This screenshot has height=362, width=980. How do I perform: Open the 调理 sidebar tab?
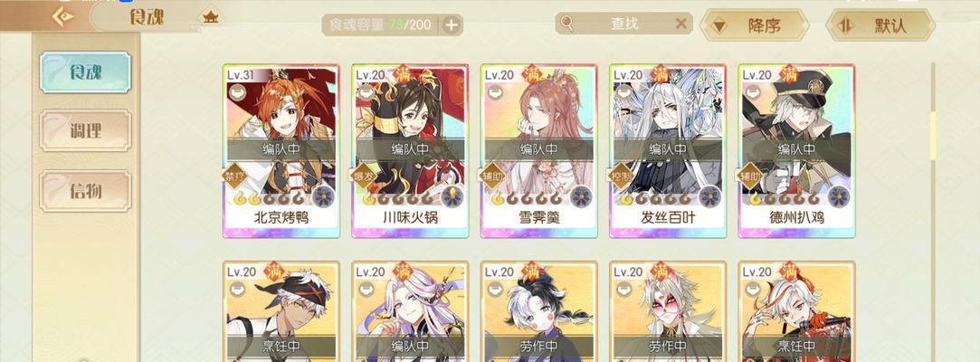pos(86,130)
